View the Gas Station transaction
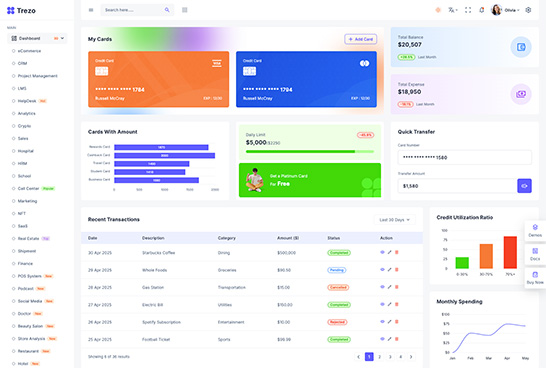Screen dimensions: 546x368 pyautogui.click(x=382, y=287)
